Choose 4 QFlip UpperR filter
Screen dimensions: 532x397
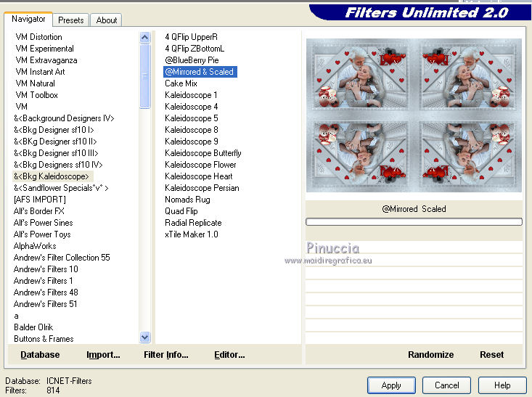pyautogui.click(x=191, y=37)
